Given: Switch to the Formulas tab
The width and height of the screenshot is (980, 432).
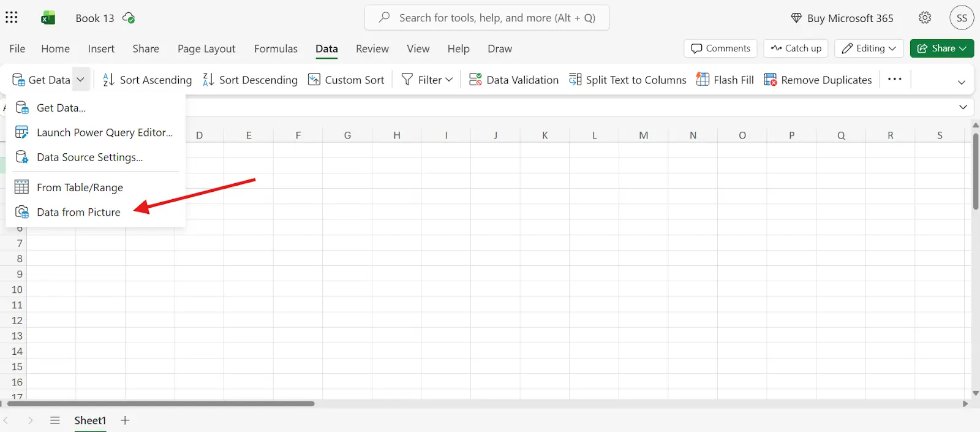Looking at the screenshot, I should click(276, 48).
